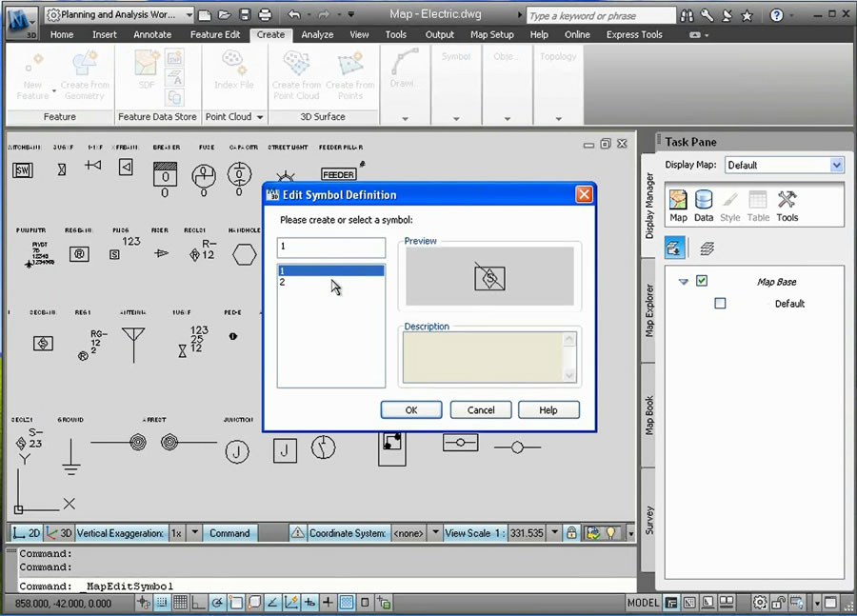Open workspace switching gear icon
Screen dimensions: 857x616
point(760,603)
